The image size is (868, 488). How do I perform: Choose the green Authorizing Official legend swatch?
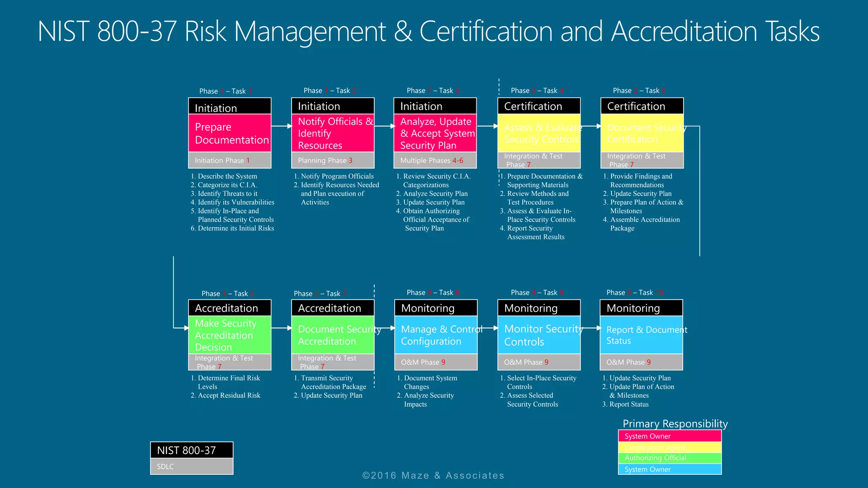670,458
